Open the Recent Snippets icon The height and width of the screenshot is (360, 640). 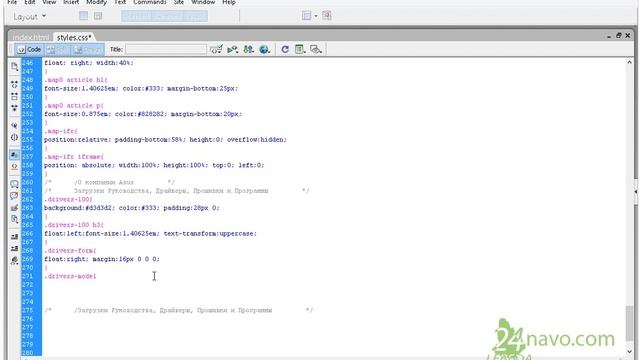point(14,220)
